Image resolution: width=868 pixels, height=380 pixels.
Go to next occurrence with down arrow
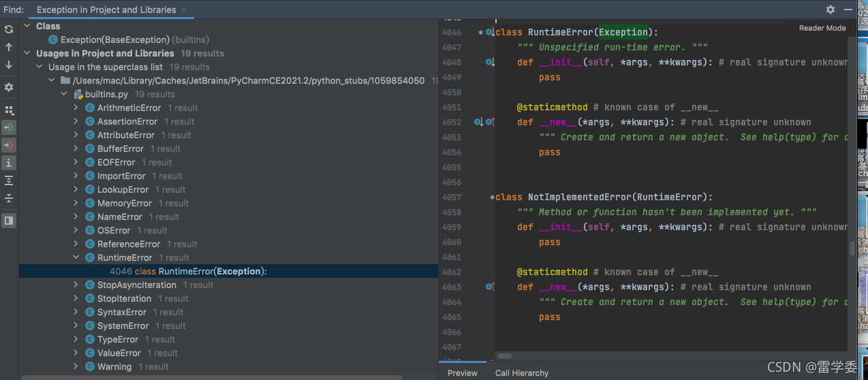click(x=9, y=65)
